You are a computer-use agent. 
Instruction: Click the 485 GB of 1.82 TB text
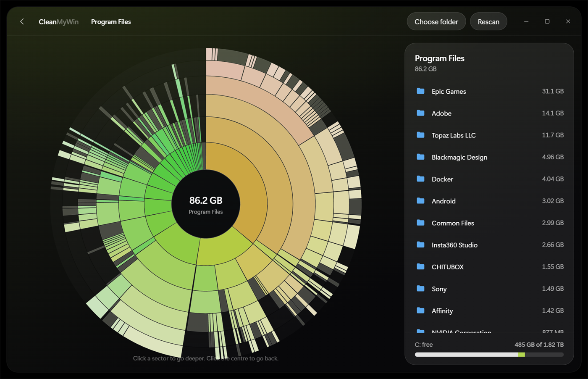539,345
